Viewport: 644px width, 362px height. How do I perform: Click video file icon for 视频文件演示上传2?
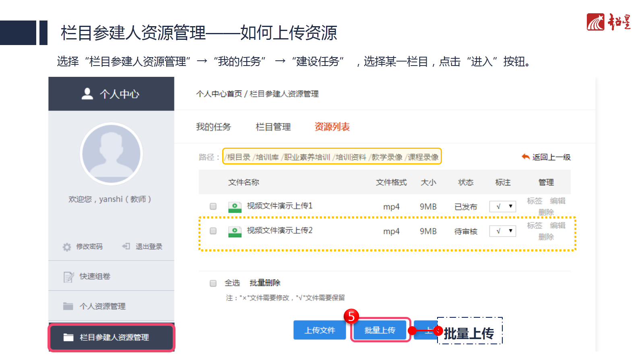pyautogui.click(x=235, y=231)
